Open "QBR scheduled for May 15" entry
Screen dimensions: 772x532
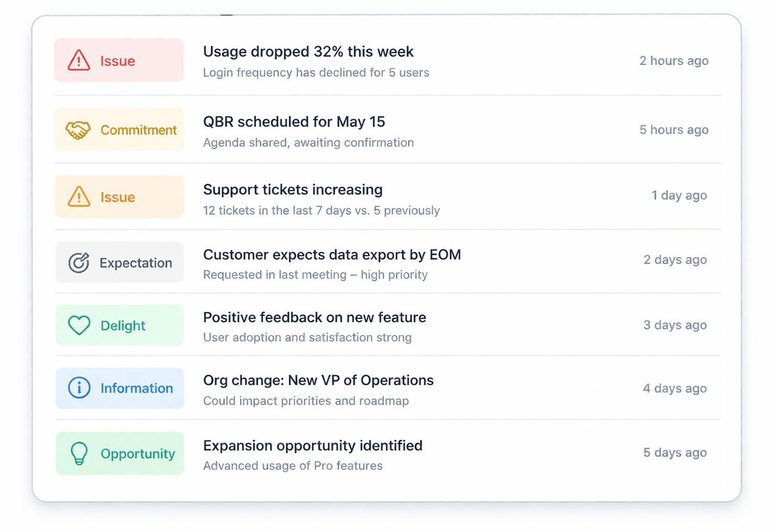294,122
